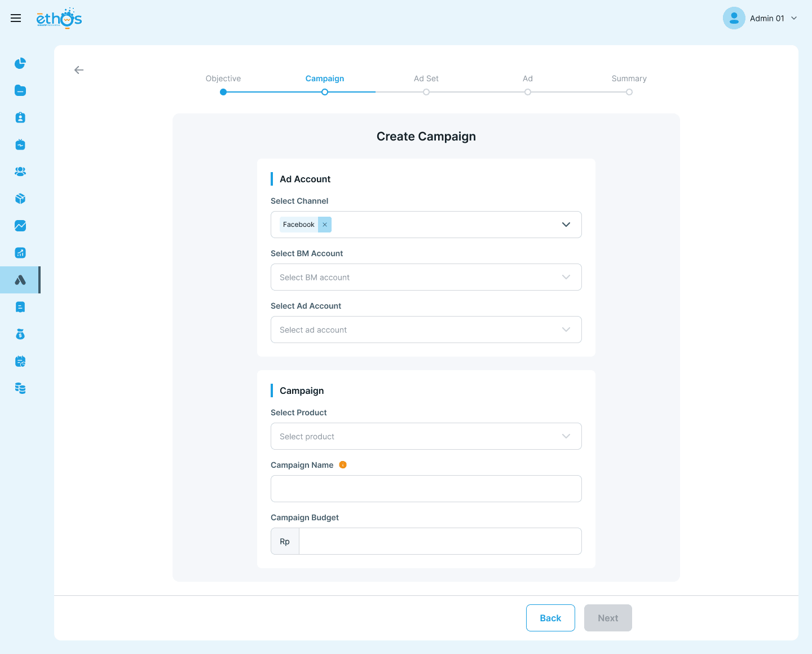Open the bar growth chart icon in sidebar
This screenshot has height=654, width=812.
(x=20, y=253)
